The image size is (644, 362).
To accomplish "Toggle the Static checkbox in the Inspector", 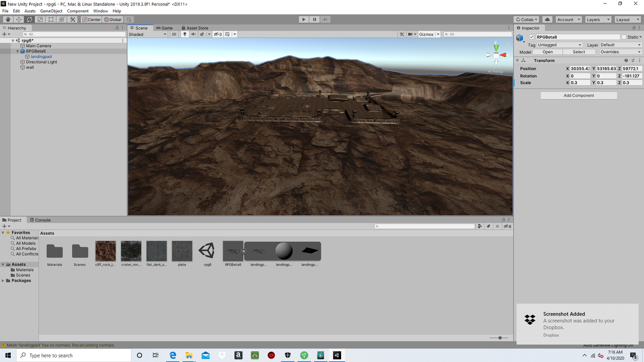I will (x=624, y=37).
